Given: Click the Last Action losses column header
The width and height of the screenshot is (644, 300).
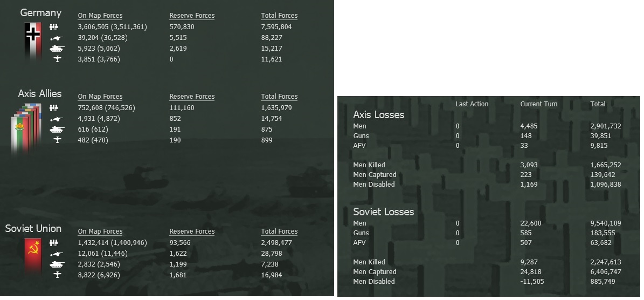Looking at the screenshot, I should tap(472, 104).
